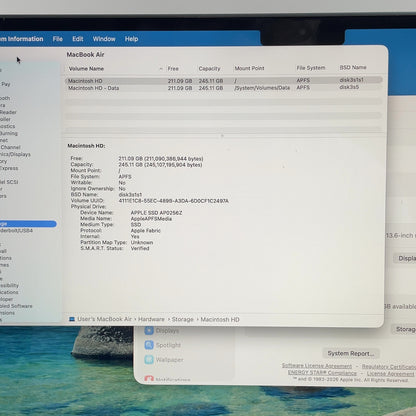This screenshot has height=416, width=416.
Task: Sort by the Free column header
Action: click(173, 69)
